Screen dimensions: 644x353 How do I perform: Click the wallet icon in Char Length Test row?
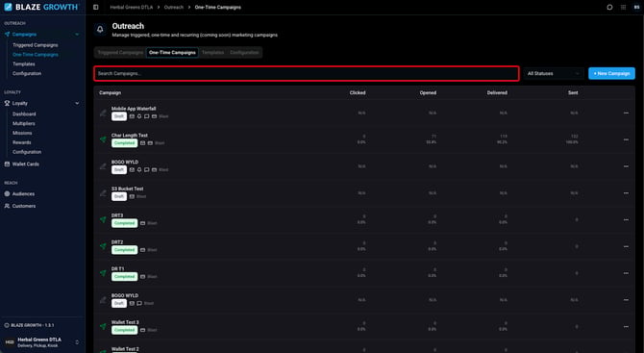(150, 143)
